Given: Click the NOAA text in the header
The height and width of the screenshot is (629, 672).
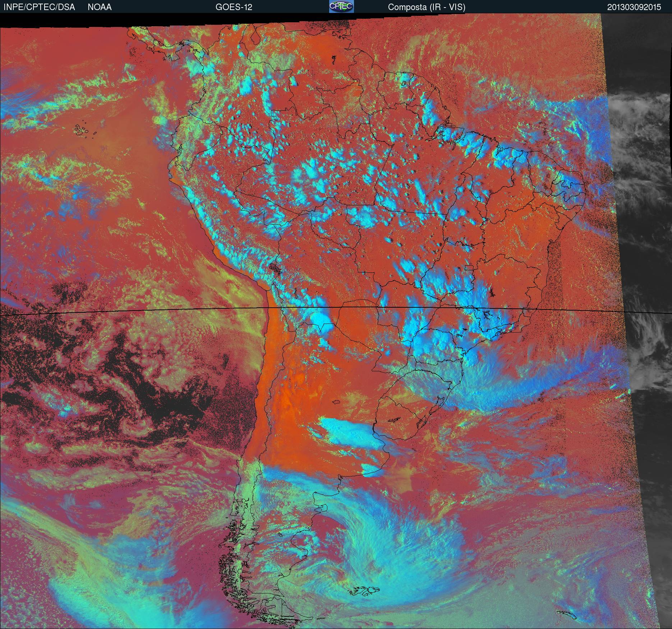Looking at the screenshot, I should [x=100, y=7].
